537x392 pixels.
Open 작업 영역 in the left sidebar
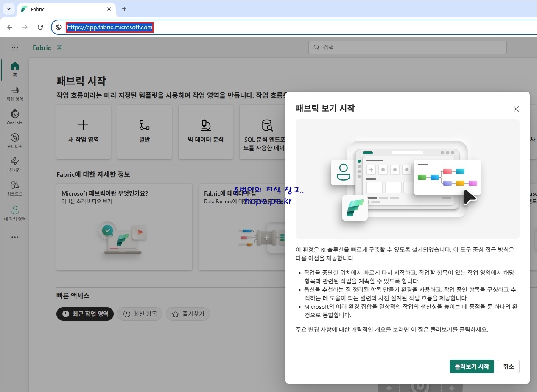[15, 93]
